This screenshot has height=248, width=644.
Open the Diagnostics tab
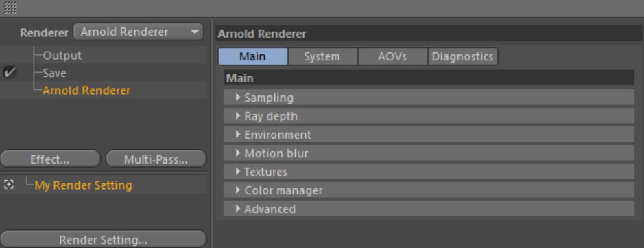(463, 56)
